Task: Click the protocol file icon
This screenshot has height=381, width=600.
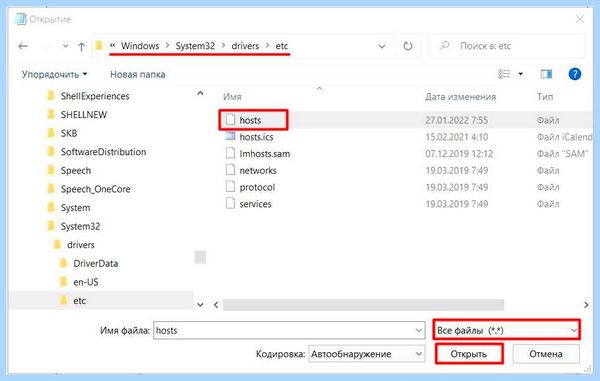Action: click(230, 187)
